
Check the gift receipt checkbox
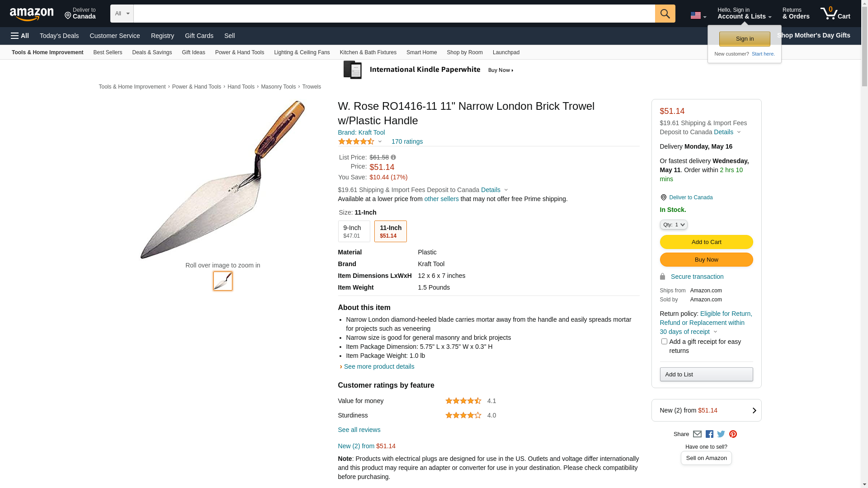tap(664, 342)
